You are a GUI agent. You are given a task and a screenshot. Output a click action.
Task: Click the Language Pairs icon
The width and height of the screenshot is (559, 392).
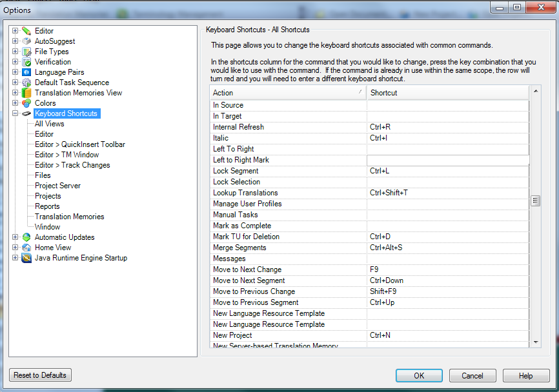[26, 72]
